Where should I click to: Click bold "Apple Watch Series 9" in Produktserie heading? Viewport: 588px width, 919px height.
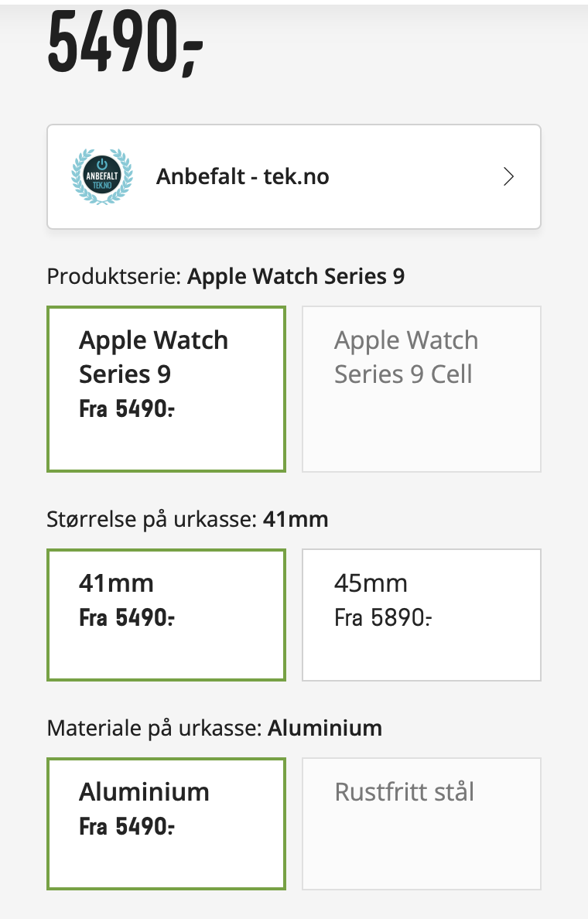point(296,277)
